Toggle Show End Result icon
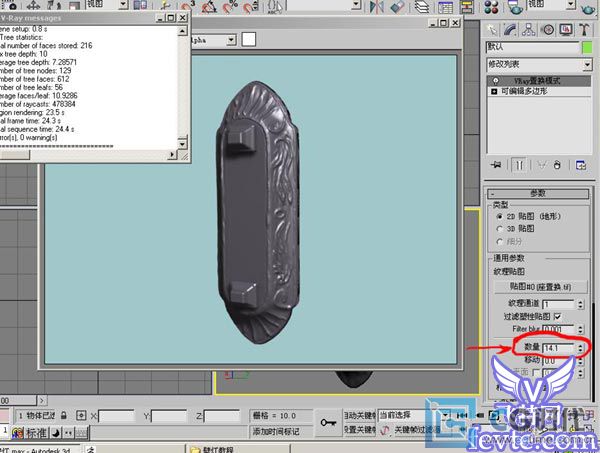 (519, 165)
